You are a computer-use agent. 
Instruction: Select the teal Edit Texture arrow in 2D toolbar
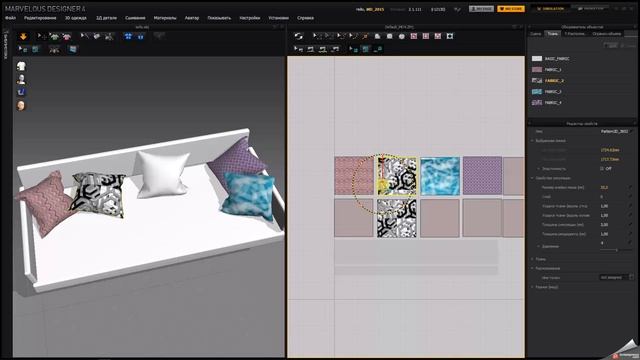[353, 49]
